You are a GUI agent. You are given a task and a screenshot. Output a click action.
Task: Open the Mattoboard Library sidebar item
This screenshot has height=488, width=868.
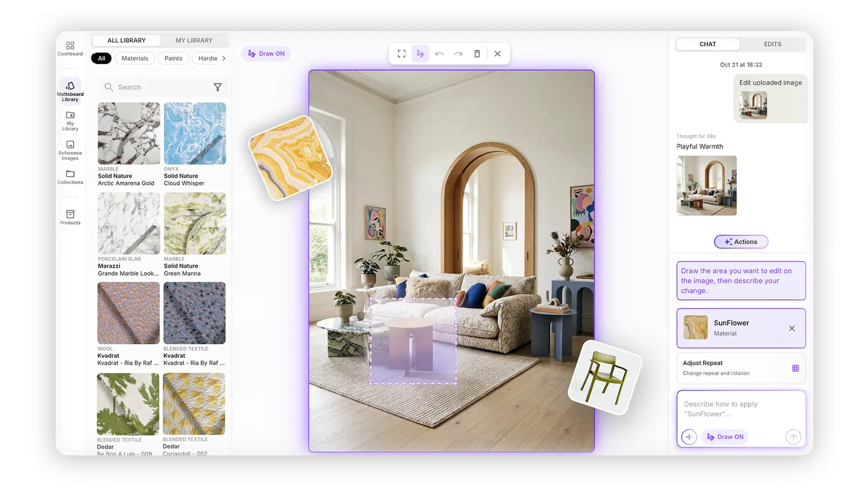tap(70, 91)
